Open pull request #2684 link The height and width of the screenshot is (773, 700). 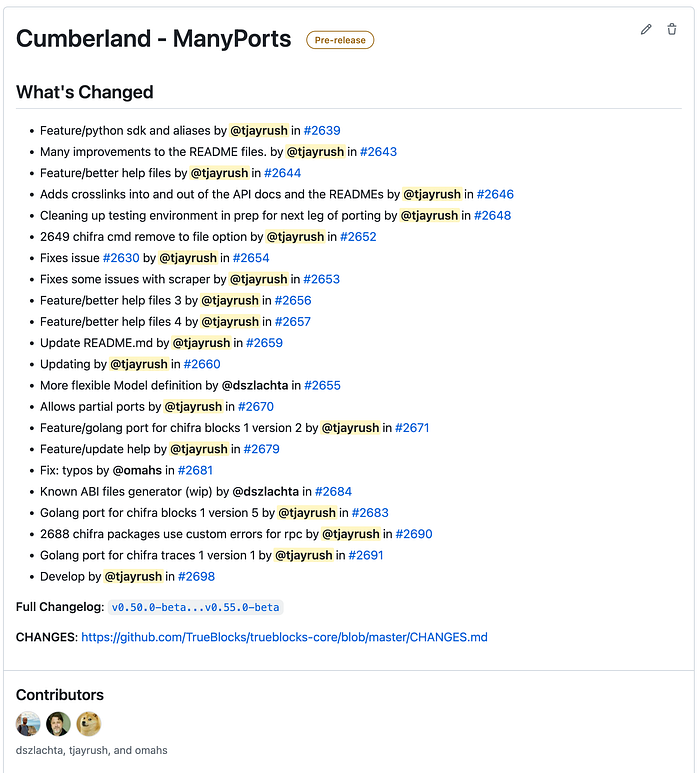pyautogui.click(x=333, y=492)
